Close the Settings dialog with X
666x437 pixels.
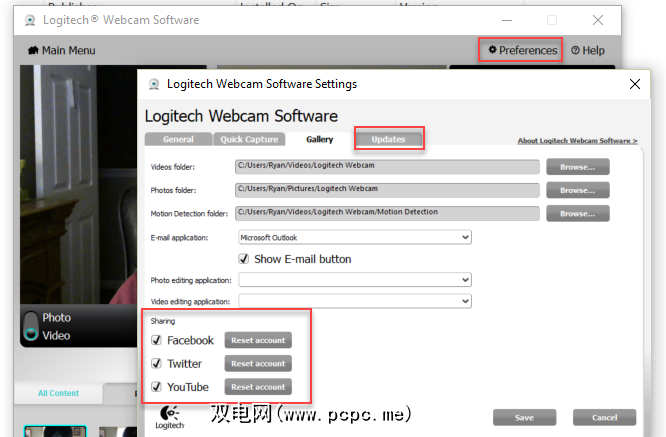point(635,84)
